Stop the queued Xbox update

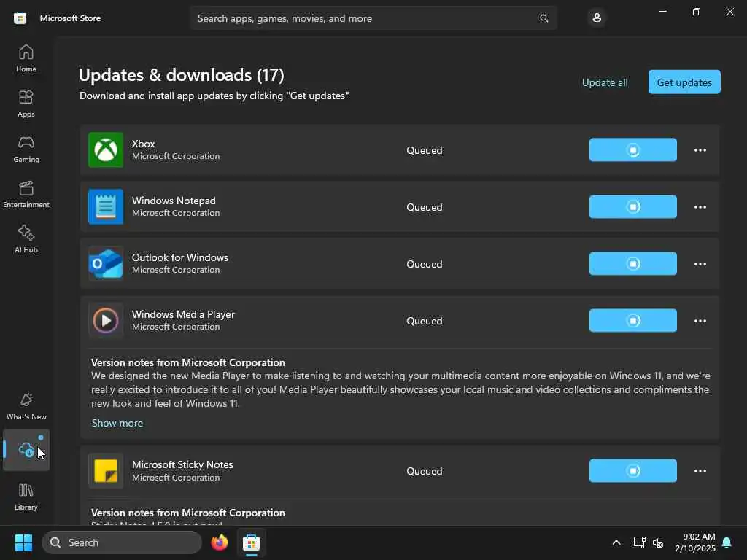(x=632, y=150)
